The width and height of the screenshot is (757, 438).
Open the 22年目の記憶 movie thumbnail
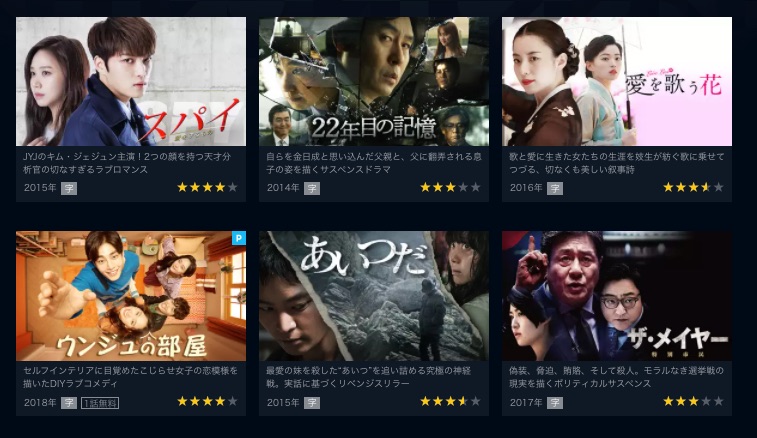point(374,82)
